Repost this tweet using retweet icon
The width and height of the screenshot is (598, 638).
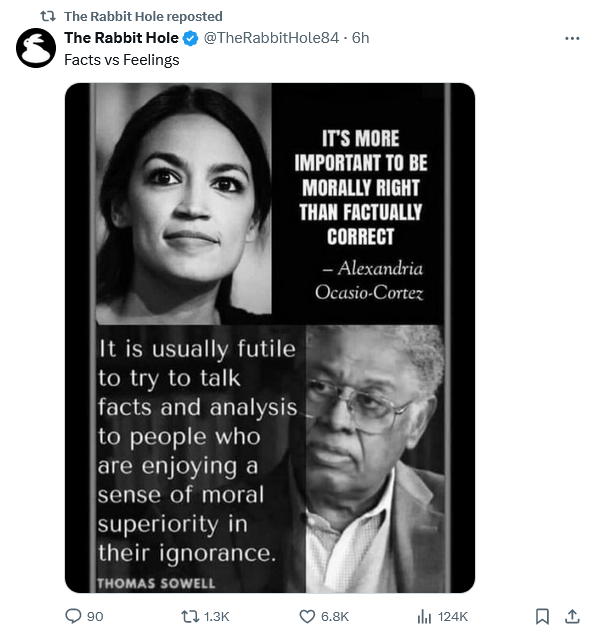[x=188, y=616]
